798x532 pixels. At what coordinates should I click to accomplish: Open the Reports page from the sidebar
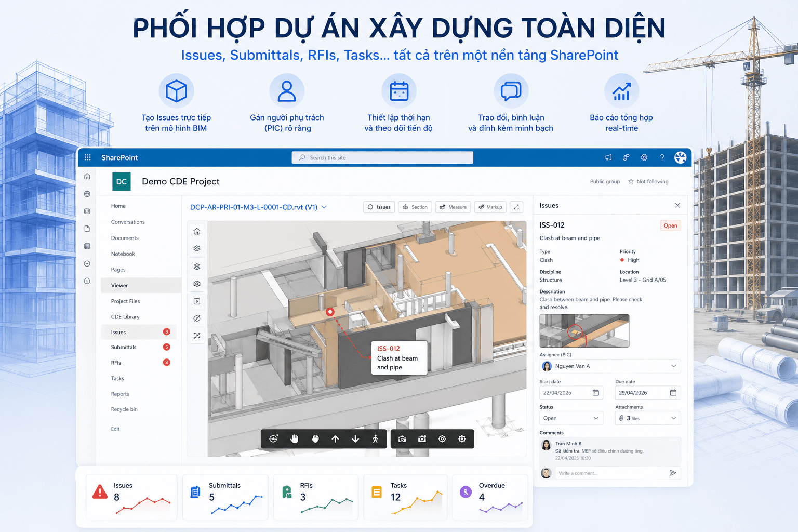[x=120, y=394]
